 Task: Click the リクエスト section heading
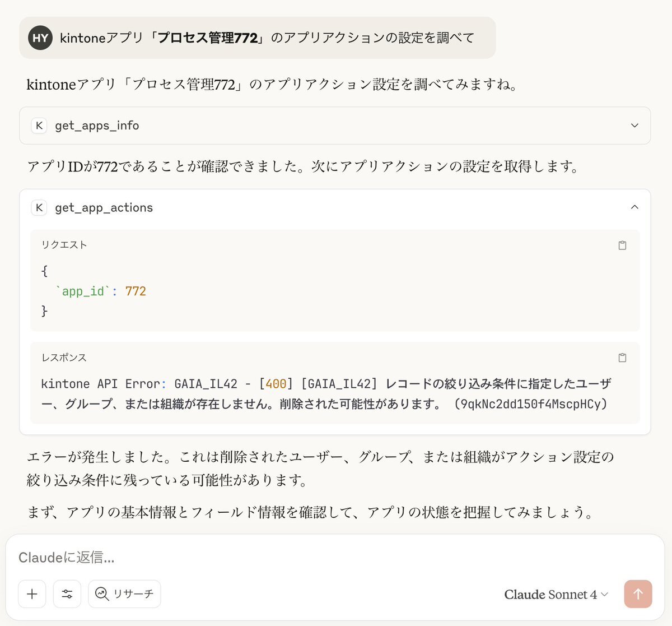click(64, 245)
